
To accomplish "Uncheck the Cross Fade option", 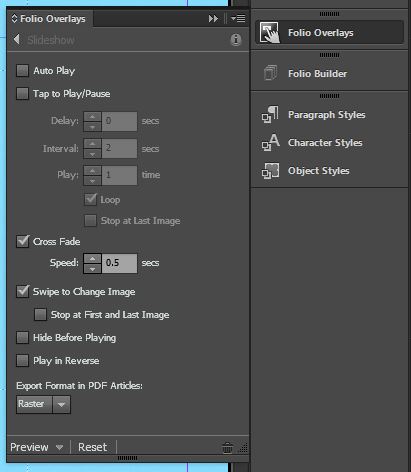I will click(23, 241).
